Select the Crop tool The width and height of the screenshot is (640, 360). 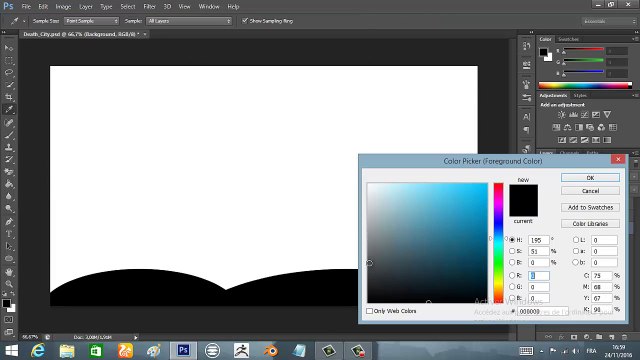[x=9, y=97]
